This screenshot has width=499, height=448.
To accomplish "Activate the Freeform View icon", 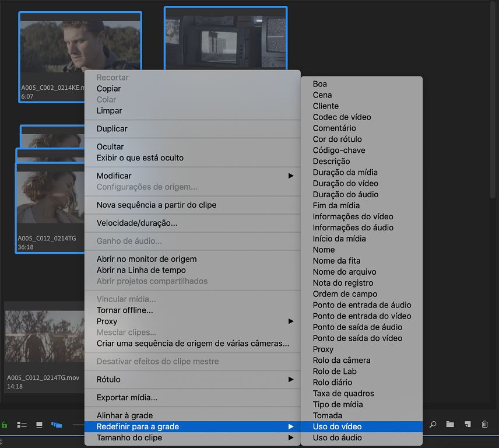I will pyautogui.click(x=56, y=425).
